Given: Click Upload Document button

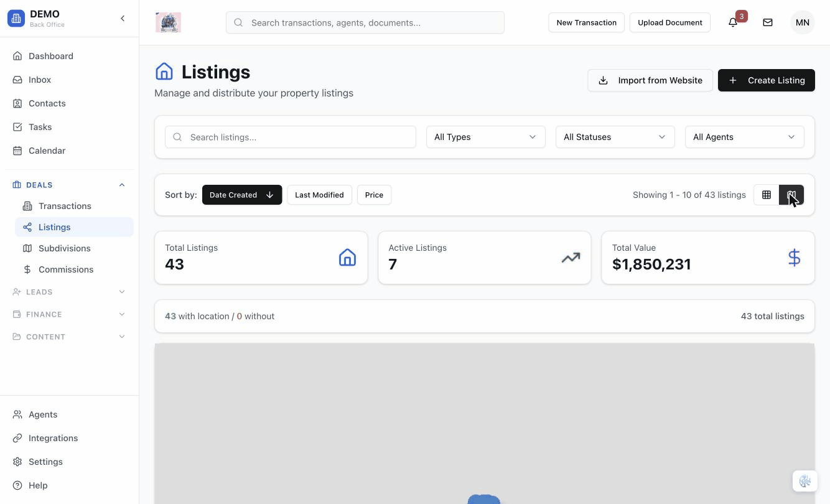Looking at the screenshot, I should (x=670, y=22).
